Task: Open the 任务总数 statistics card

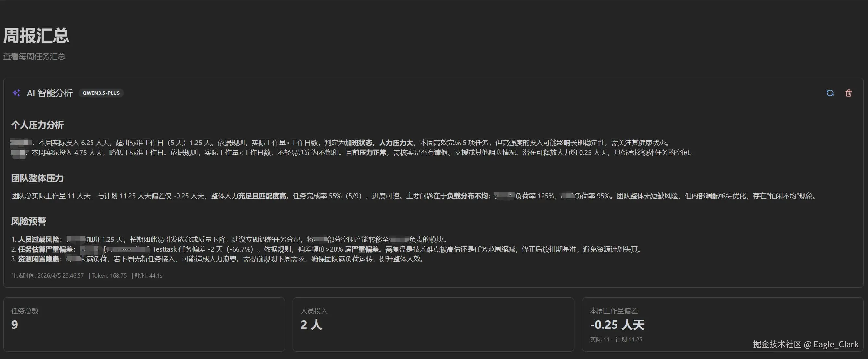Action: point(144,324)
